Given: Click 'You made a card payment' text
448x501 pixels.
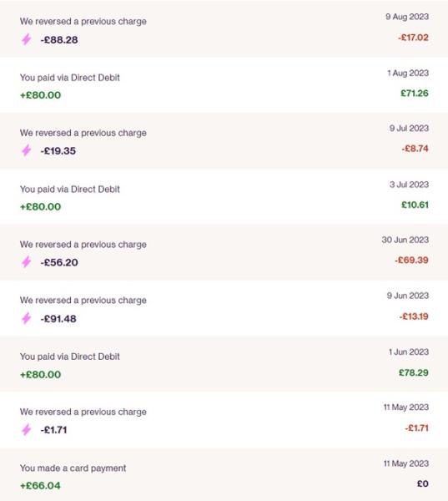Looking at the screenshot, I should pyautogui.click(x=73, y=468).
